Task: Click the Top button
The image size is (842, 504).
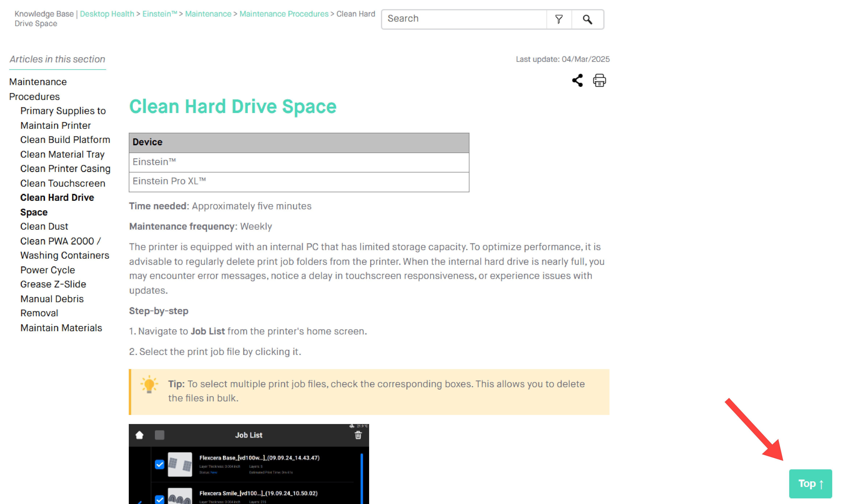Action: click(x=810, y=484)
